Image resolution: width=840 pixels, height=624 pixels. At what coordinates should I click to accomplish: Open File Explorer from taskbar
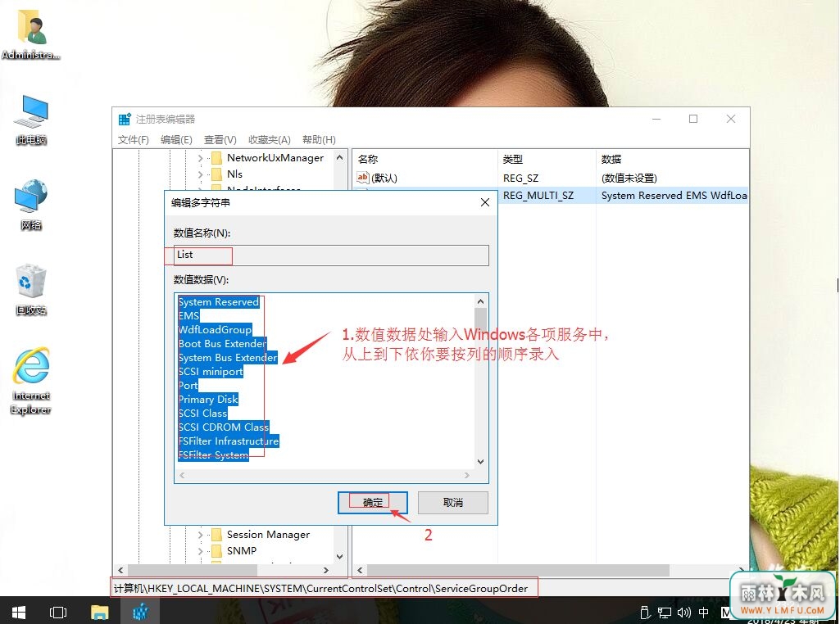click(100, 612)
